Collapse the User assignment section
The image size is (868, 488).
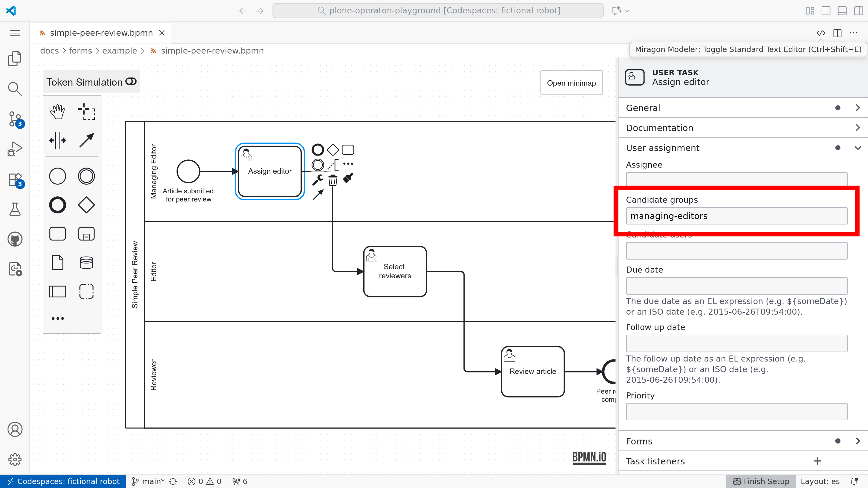(x=858, y=148)
